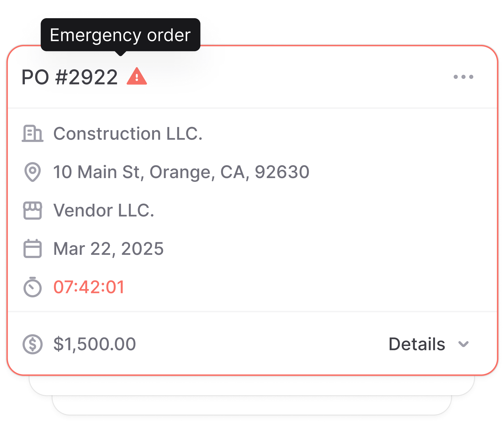Expand the Details chevron arrow
This screenshot has height=423, width=504.
tap(463, 344)
